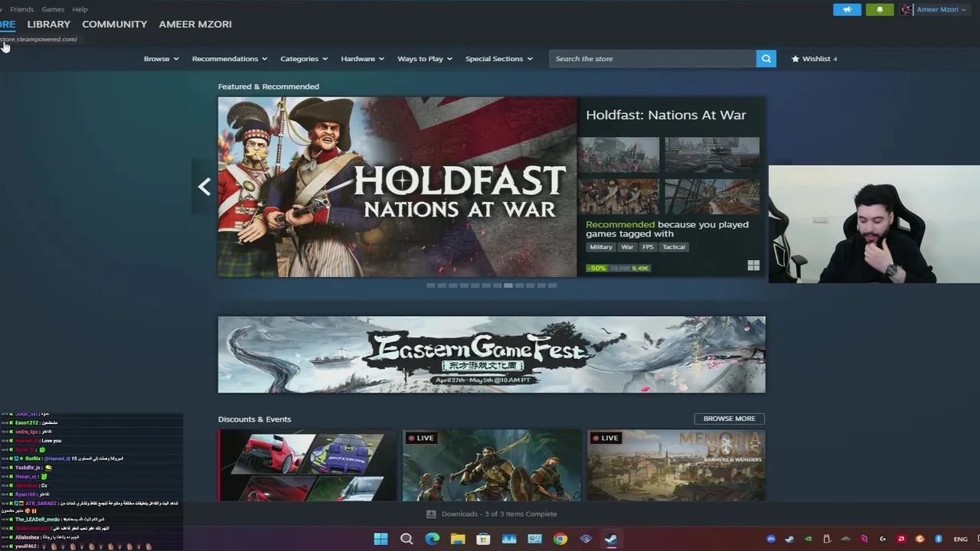Open Microsoft Store from the taskbar
This screenshot has height=551, width=980.
(x=483, y=539)
